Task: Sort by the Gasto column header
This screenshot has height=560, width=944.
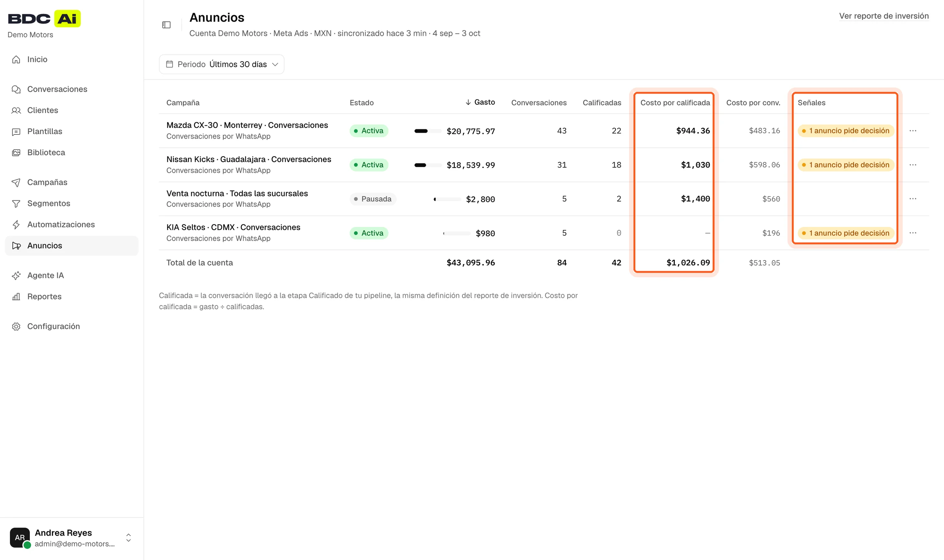Action: (480, 102)
